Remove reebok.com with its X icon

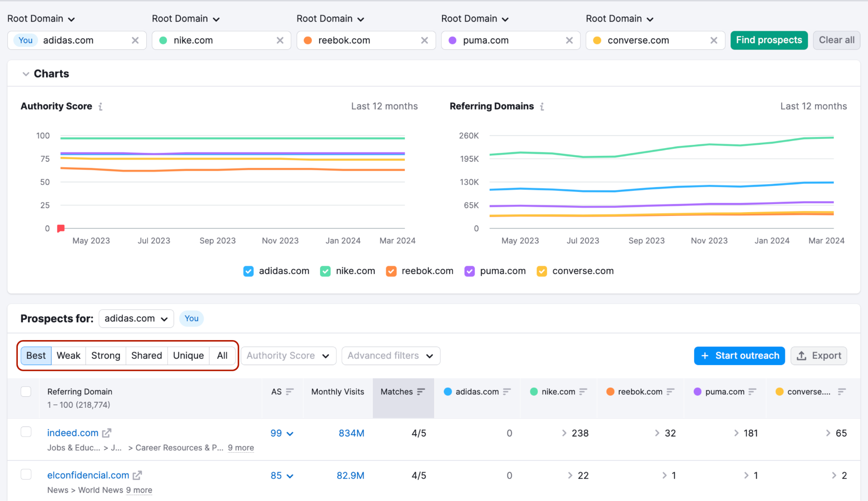pyautogui.click(x=424, y=40)
